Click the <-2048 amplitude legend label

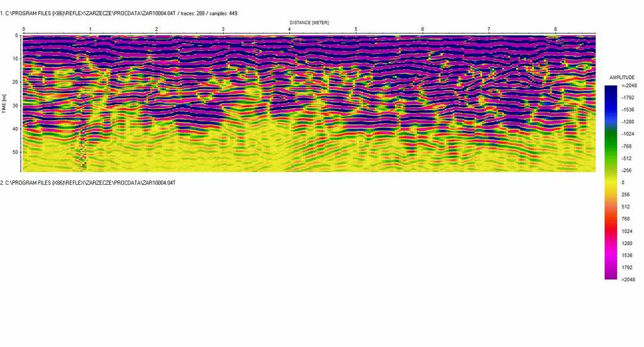(628, 86)
